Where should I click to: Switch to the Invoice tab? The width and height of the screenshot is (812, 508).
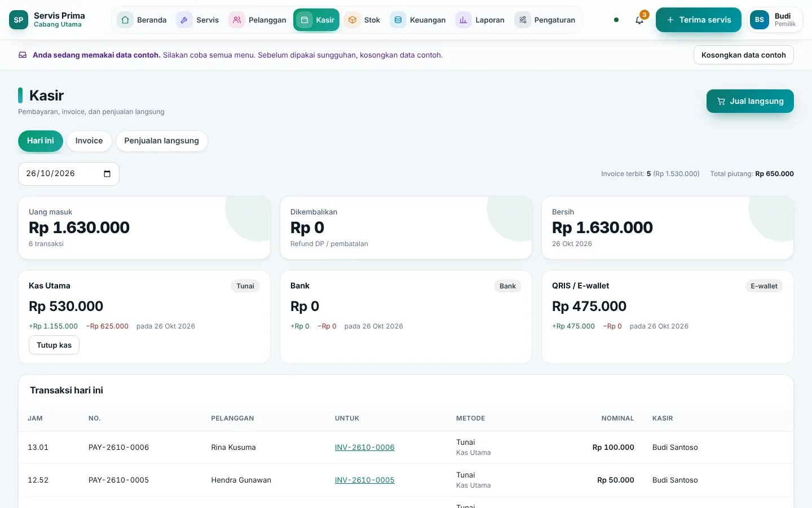[x=89, y=141]
